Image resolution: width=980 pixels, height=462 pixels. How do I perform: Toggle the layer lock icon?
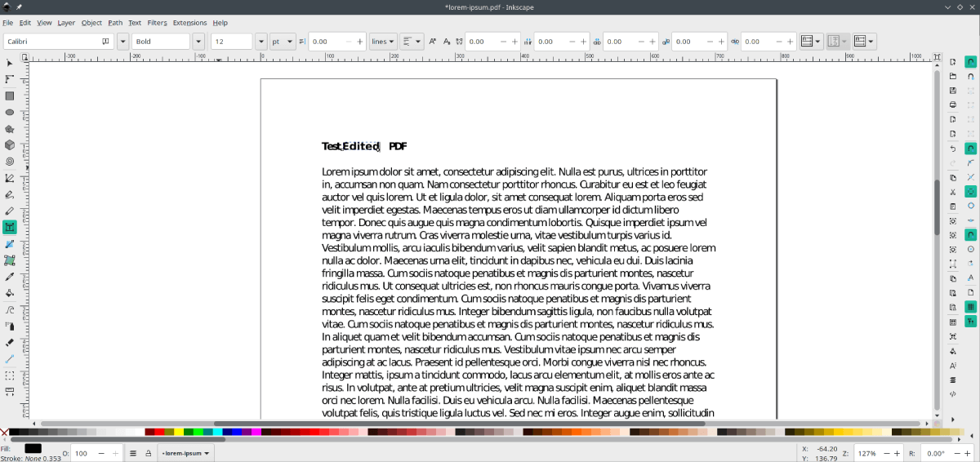click(x=148, y=453)
